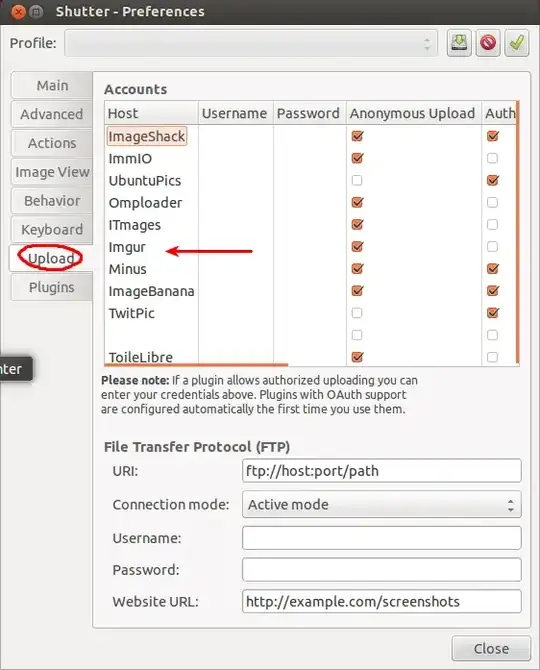Click the Password column header

(309, 113)
